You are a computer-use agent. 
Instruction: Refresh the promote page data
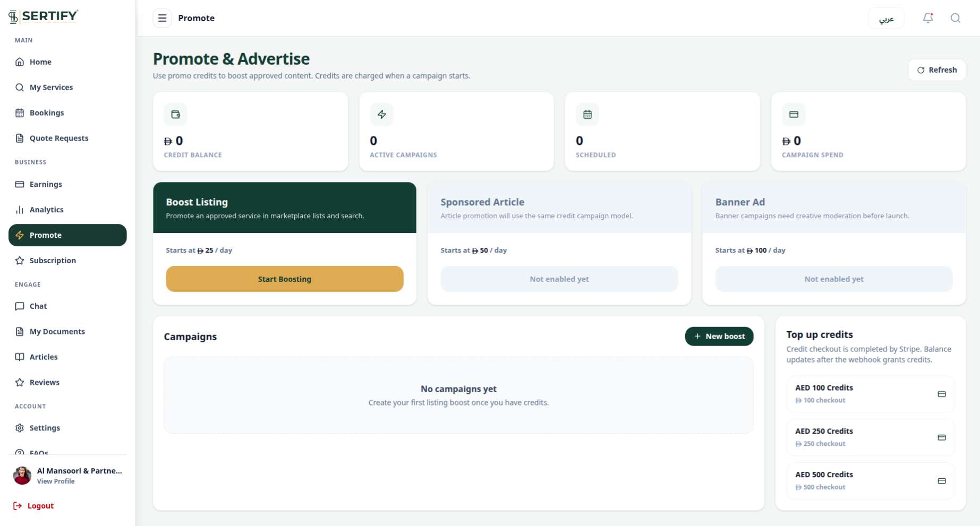(x=937, y=70)
